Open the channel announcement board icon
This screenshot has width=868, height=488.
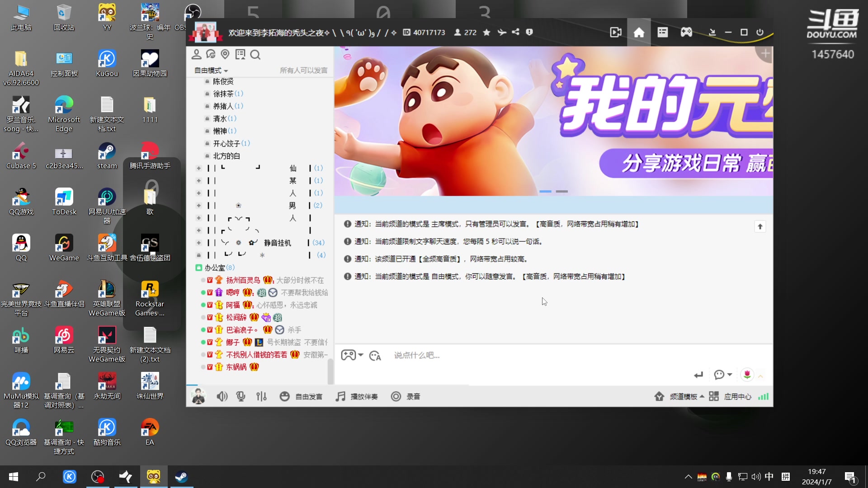pyautogui.click(x=241, y=54)
